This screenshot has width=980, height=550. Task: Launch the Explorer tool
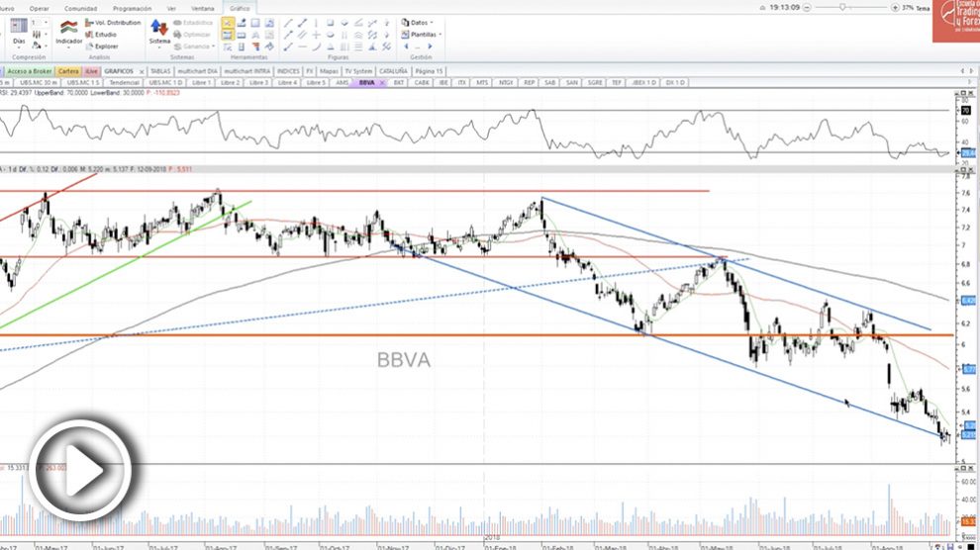point(102,46)
